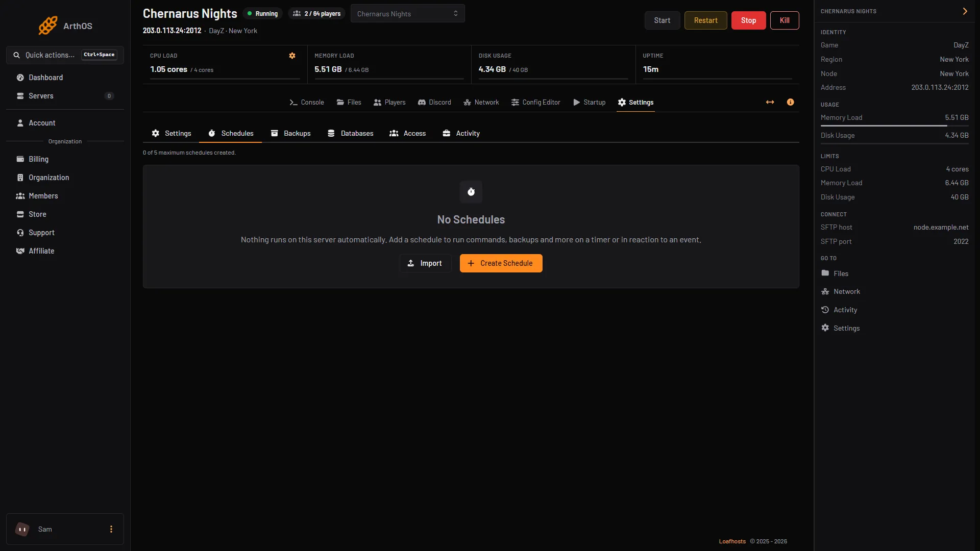Select the Access sub-tab
The width and height of the screenshot is (980, 551).
click(x=407, y=133)
